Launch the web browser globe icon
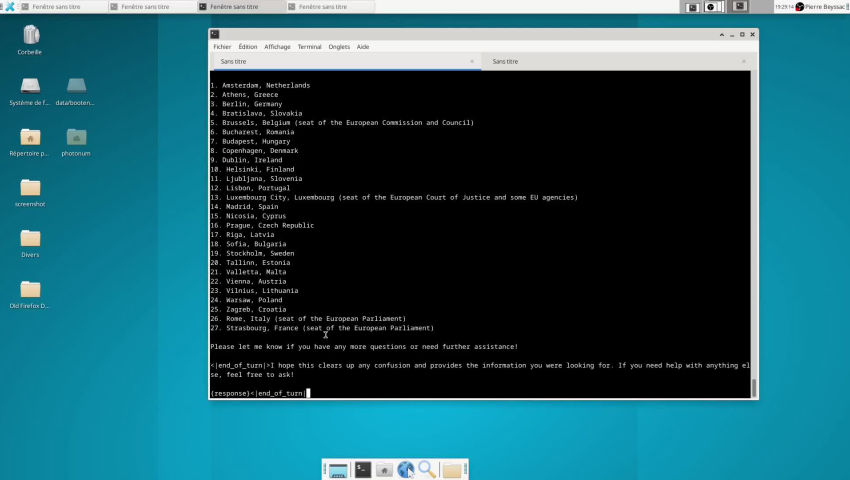 coord(405,470)
